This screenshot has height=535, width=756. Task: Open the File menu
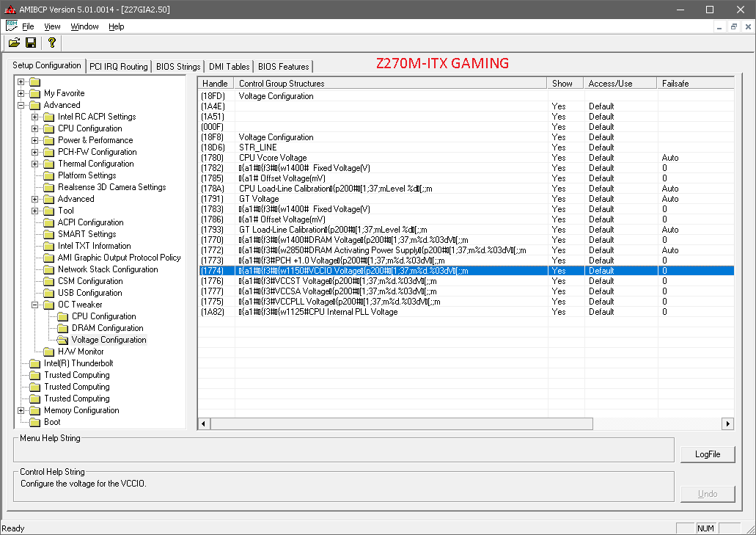28,26
